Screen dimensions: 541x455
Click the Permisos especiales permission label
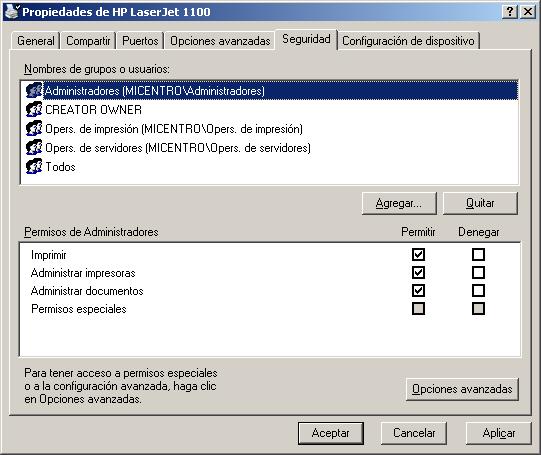point(79,309)
